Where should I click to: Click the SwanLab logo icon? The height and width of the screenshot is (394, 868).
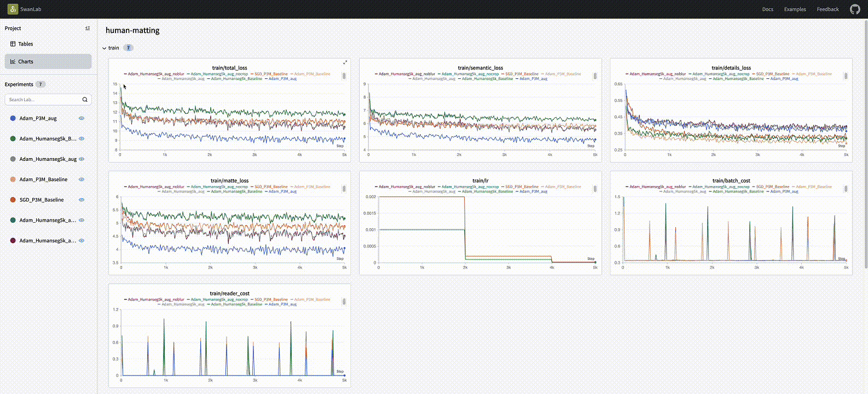[13, 9]
